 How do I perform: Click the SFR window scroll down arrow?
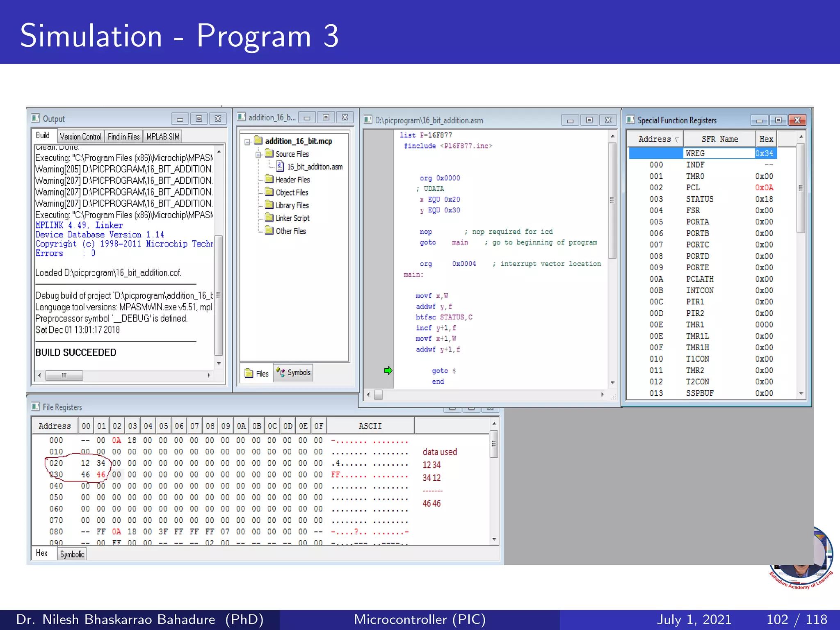[801, 394]
